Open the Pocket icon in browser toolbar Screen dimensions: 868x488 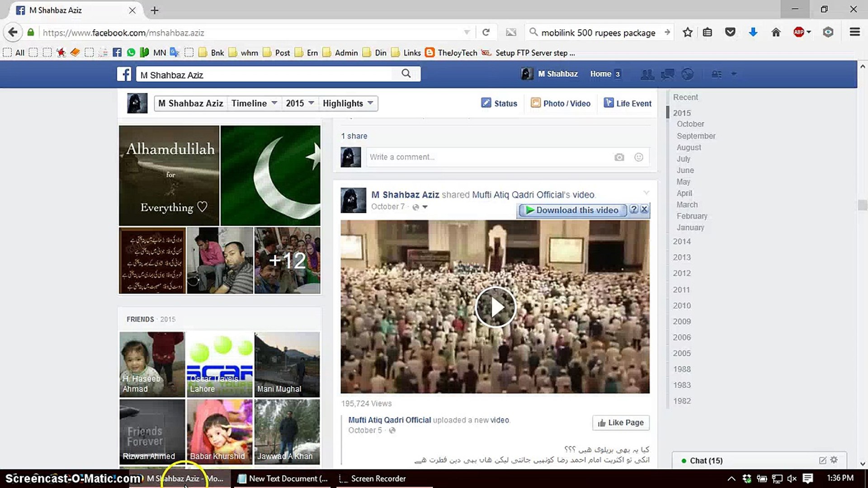pyautogui.click(x=730, y=32)
